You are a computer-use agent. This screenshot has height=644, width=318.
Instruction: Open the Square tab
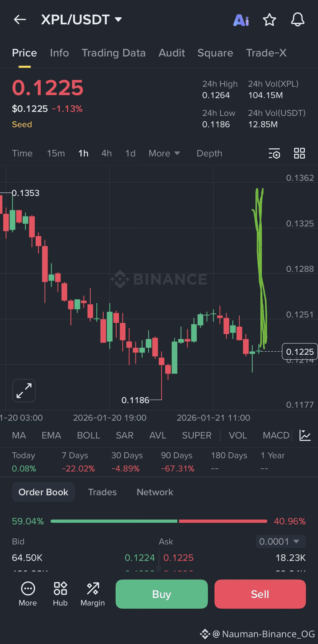click(x=215, y=53)
